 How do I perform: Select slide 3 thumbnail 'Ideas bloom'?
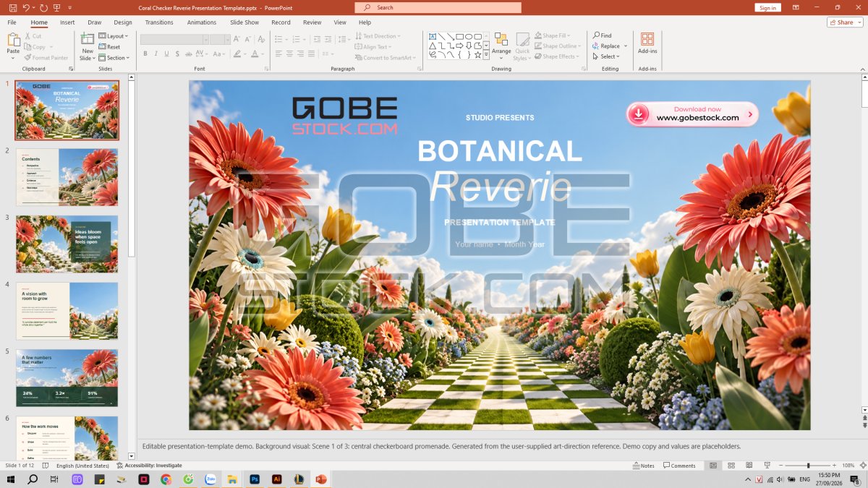[67, 244]
